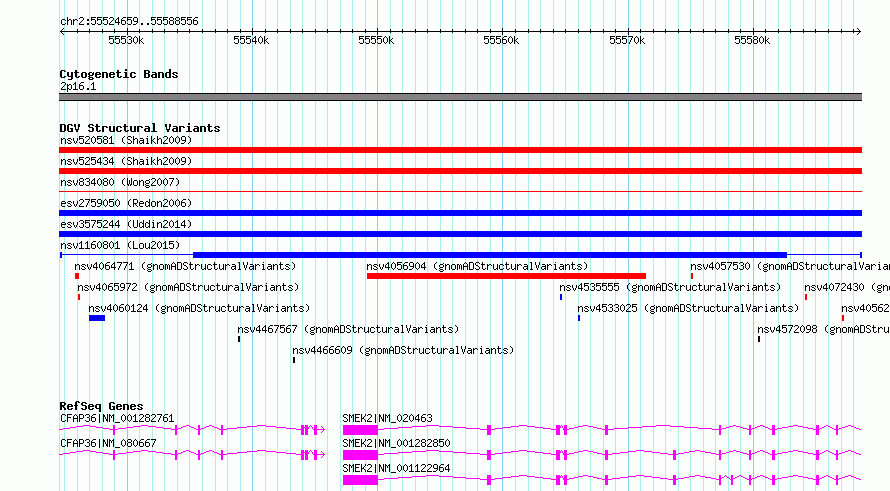
Task: Click the nsv4535555 gnomAD variant label
Action: (x=670, y=287)
